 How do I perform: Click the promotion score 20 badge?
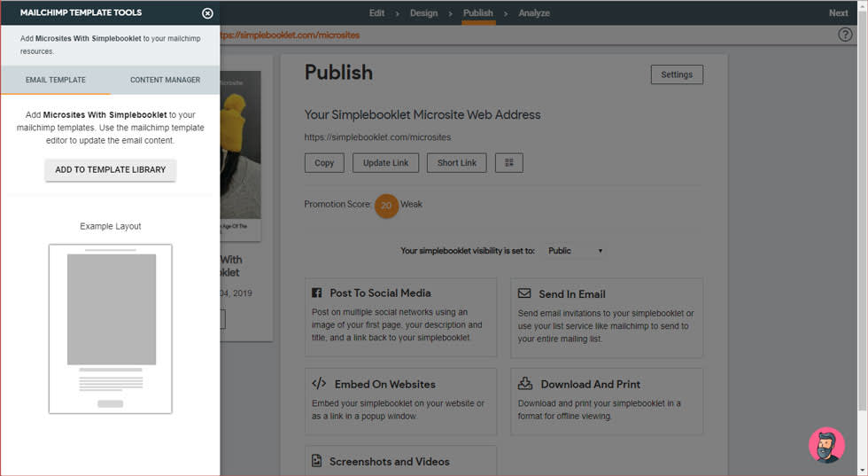[386, 206]
